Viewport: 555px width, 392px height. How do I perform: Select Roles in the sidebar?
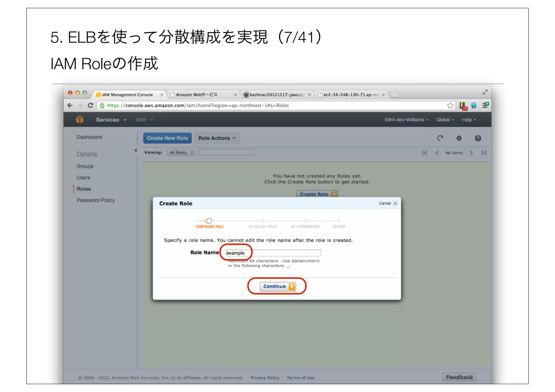[83, 189]
